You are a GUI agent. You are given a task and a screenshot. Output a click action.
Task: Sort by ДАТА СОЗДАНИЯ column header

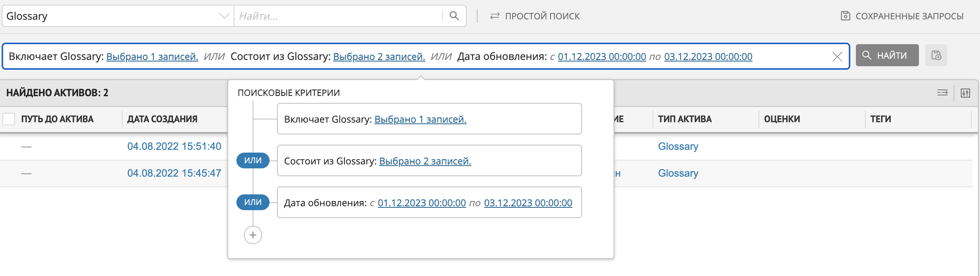162,119
